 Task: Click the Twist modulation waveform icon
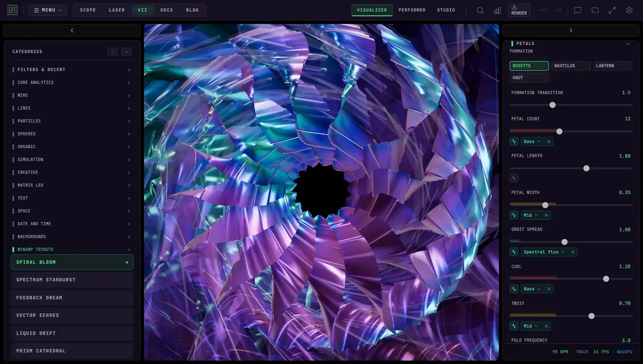(514, 326)
